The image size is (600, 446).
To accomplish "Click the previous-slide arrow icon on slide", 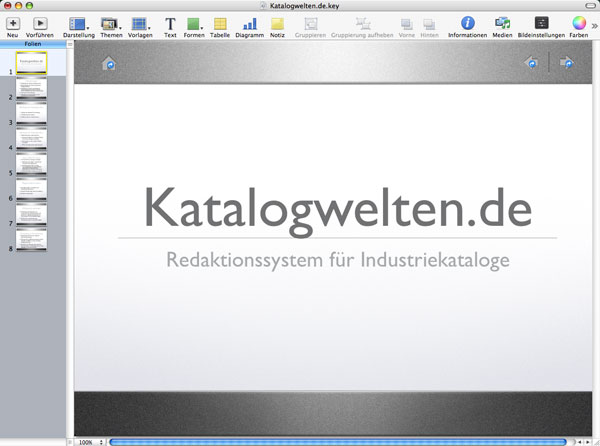I will click(x=532, y=62).
